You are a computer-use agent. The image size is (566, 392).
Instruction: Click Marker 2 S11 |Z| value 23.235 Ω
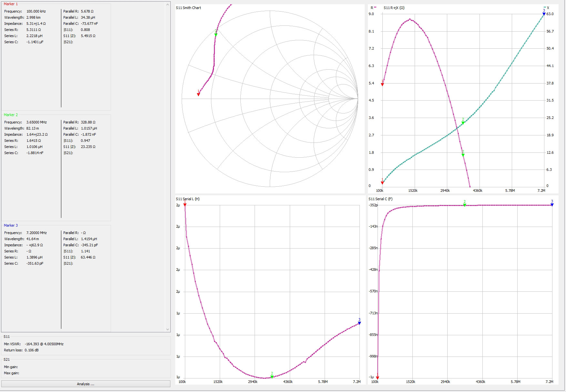pyautogui.click(x=88, y=147)
